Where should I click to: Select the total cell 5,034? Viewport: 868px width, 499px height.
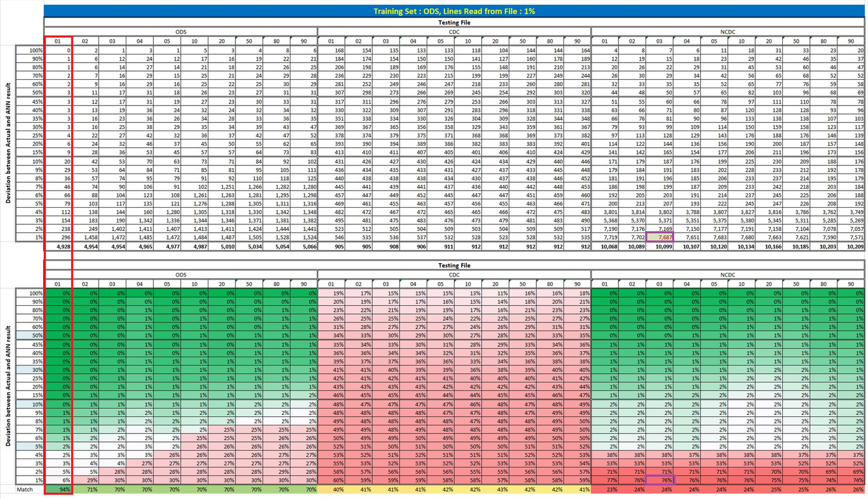click(249, 248)
